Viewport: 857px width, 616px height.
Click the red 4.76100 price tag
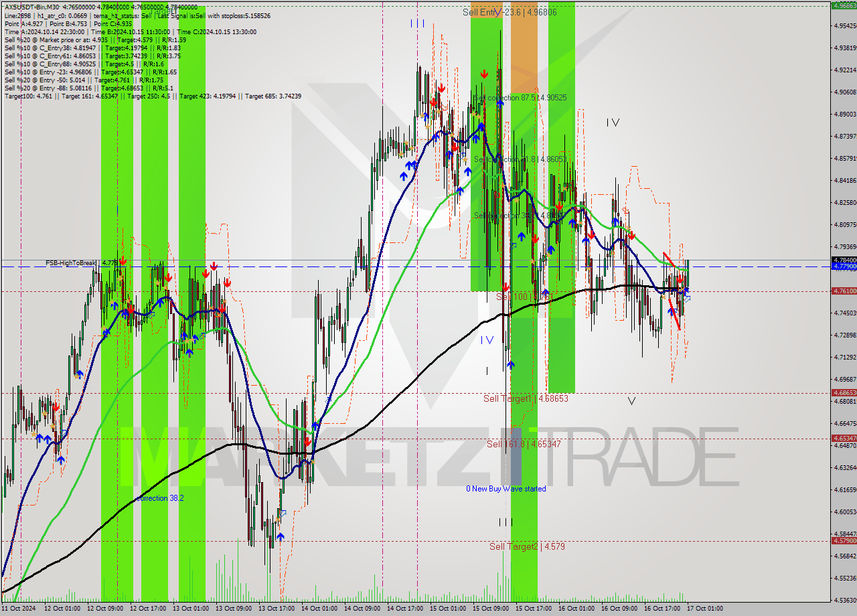pyautogui.click(x=844, y=291)
